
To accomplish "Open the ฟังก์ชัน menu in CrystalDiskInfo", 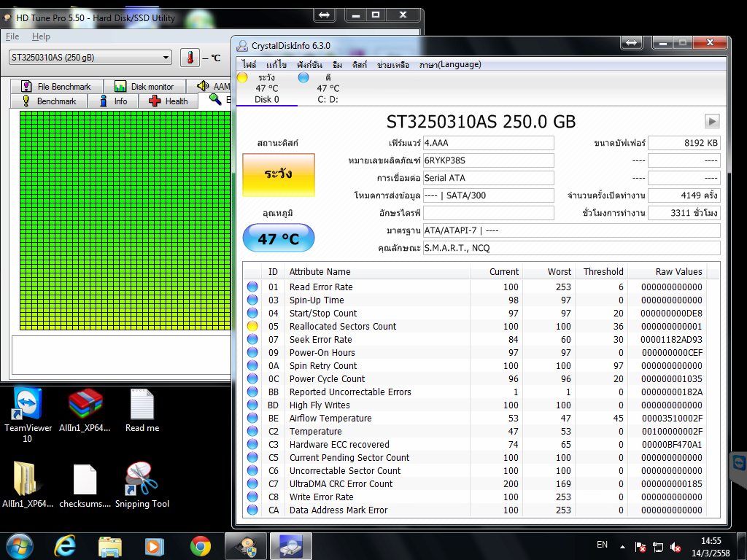I will 309,64.
